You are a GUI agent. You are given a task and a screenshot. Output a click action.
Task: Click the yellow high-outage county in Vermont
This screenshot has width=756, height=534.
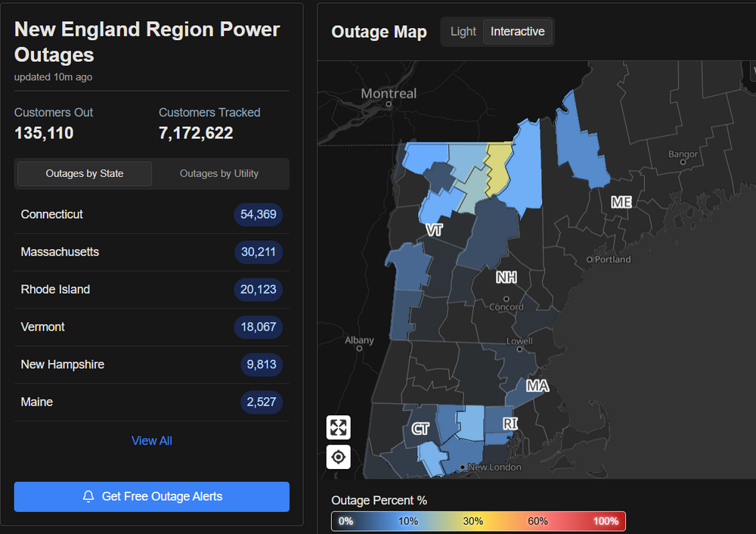[499, 168]
